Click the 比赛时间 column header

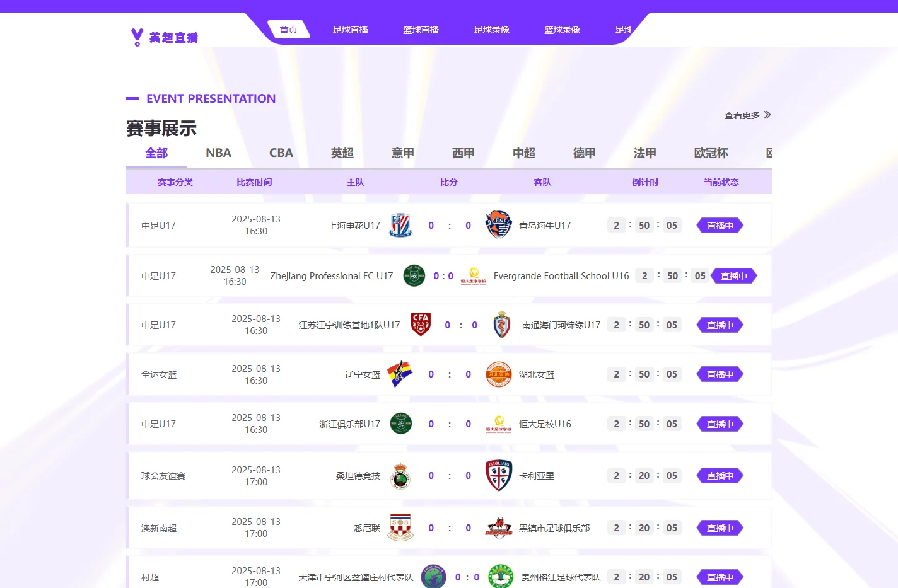[x=254, y=182]
